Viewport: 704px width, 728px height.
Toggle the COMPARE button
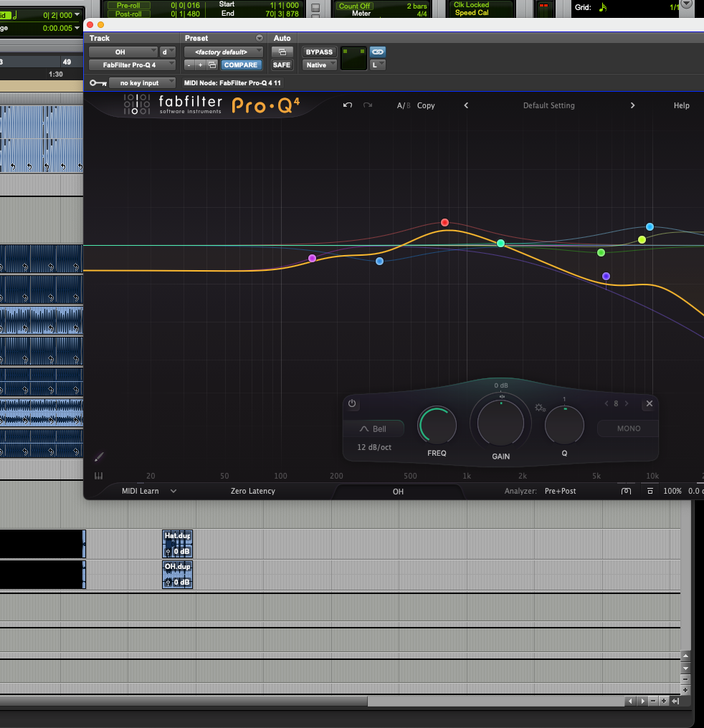point(241,65)
